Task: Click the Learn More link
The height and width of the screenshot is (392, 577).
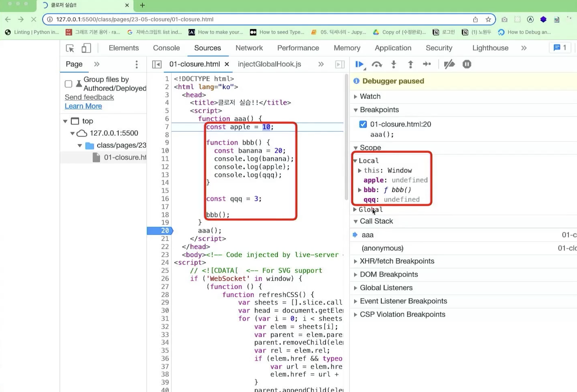Action: tap(84, 106)
